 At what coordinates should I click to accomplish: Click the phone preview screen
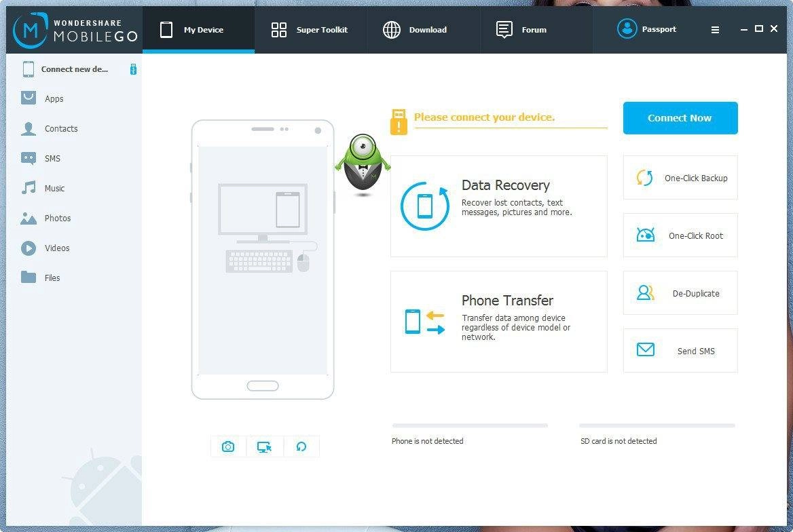(x=263, y=261)
